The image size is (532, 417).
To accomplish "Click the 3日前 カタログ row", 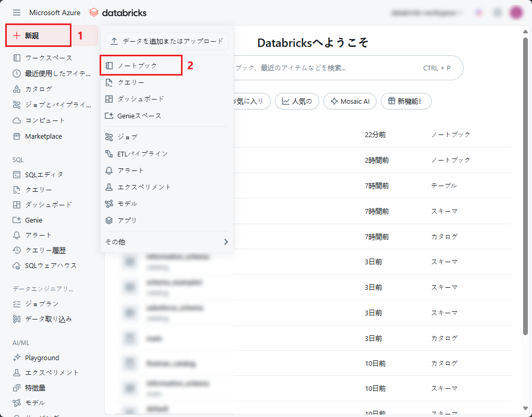I will coord(312,338).
